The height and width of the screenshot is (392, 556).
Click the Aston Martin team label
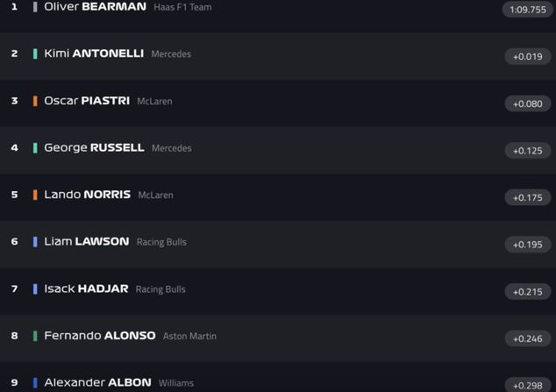(189, 336)
